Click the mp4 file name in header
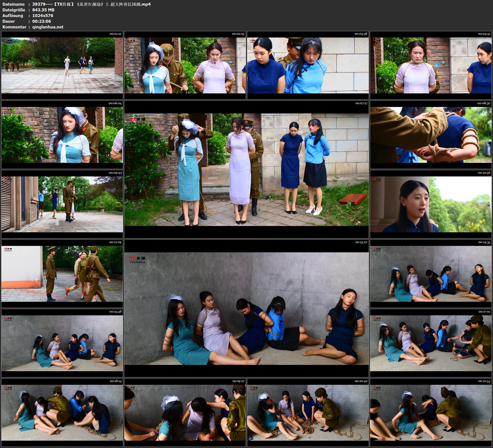The height and width of the screenshot is (448, 493). pos(91,4)
